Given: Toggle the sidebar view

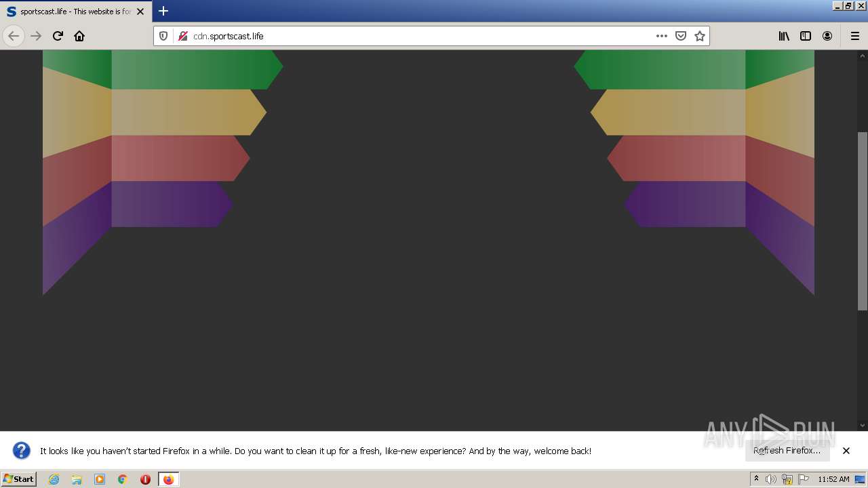Looking at the screenshot, I should click(x=806, y=36).
